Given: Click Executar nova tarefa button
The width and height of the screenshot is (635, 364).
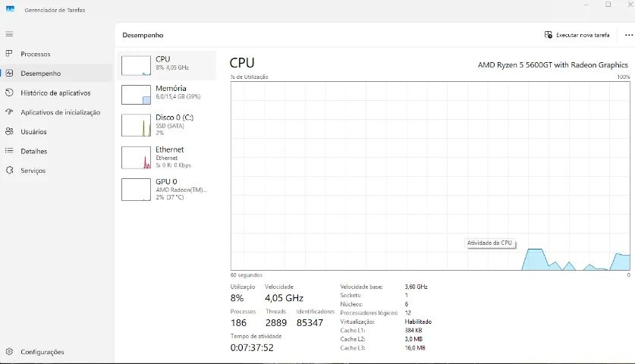Looking at the screenshot, I should pyautogui.click(x=577, y=35).
